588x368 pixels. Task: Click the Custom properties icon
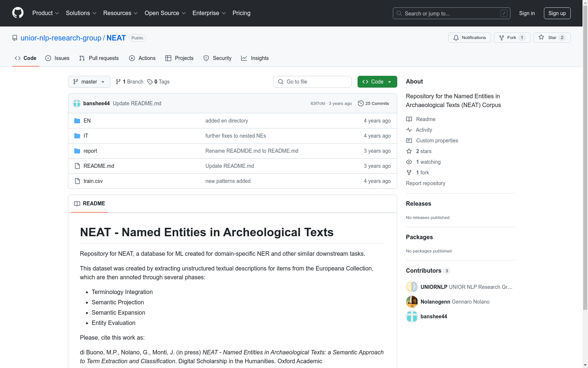click(x=409, y=141)
